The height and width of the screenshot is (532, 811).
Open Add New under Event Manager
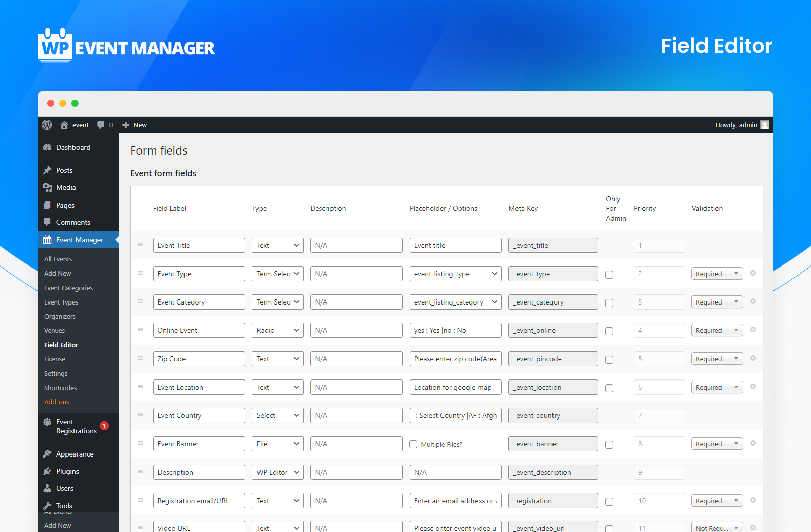tap(57, 273)
